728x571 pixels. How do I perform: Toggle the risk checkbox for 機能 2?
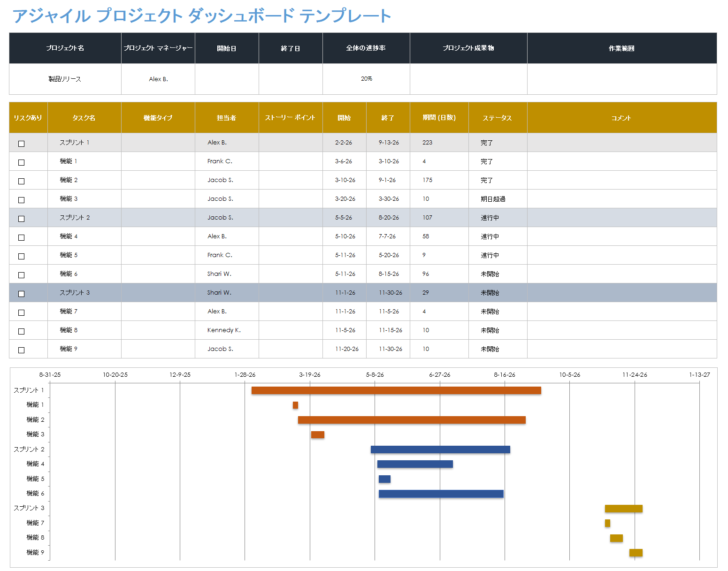coord(21,181)
